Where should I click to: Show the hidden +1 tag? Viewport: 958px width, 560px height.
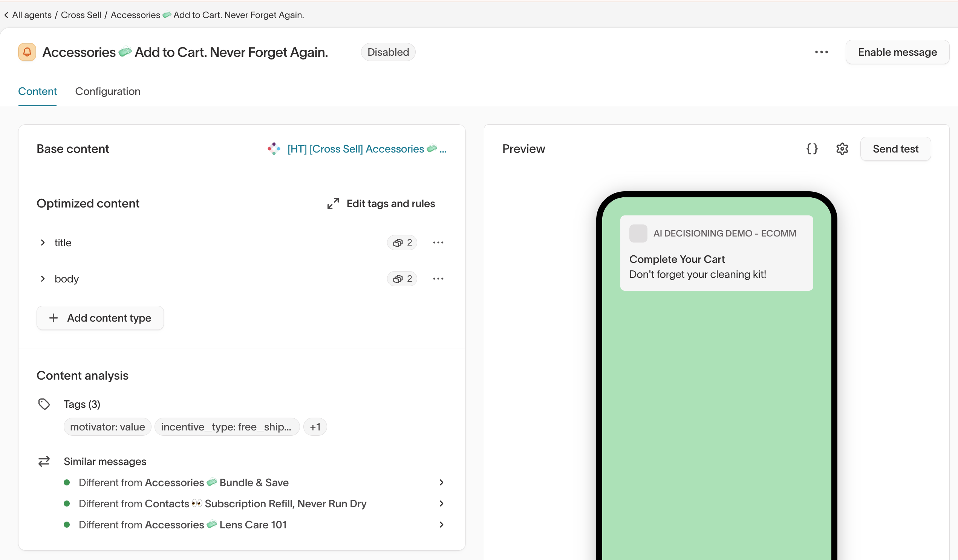click(x=315, y=427)
